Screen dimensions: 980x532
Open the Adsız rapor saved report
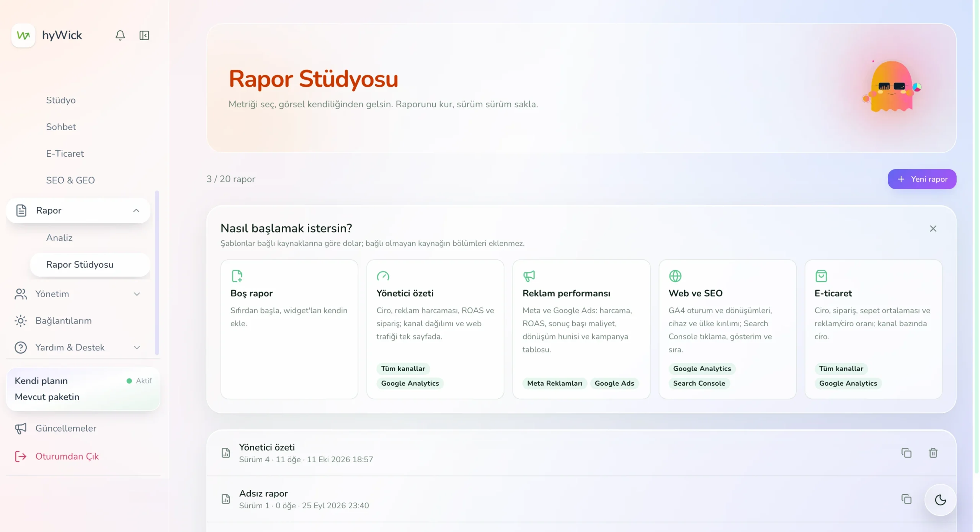[x=581, y=499]
